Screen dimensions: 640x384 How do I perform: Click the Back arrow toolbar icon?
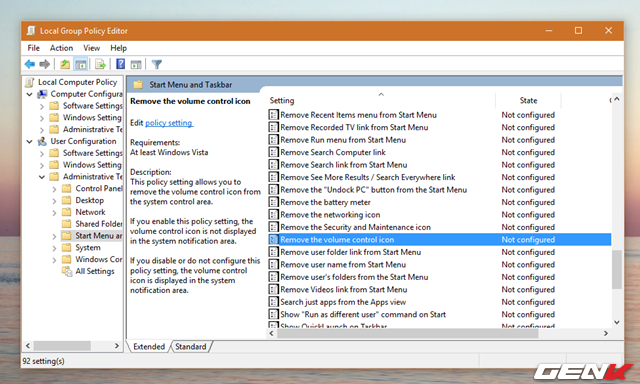30,64
